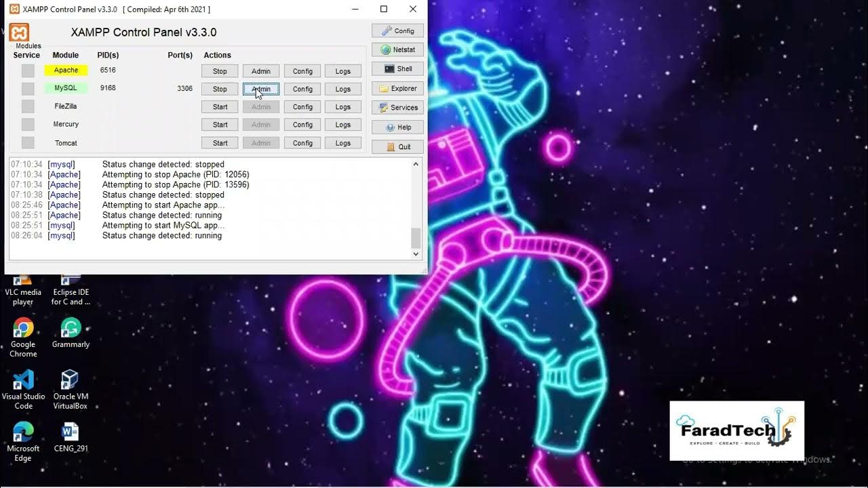Open the Apache Admin page
This screenshot has height=488, width=868.
click(x=261, y=71)
